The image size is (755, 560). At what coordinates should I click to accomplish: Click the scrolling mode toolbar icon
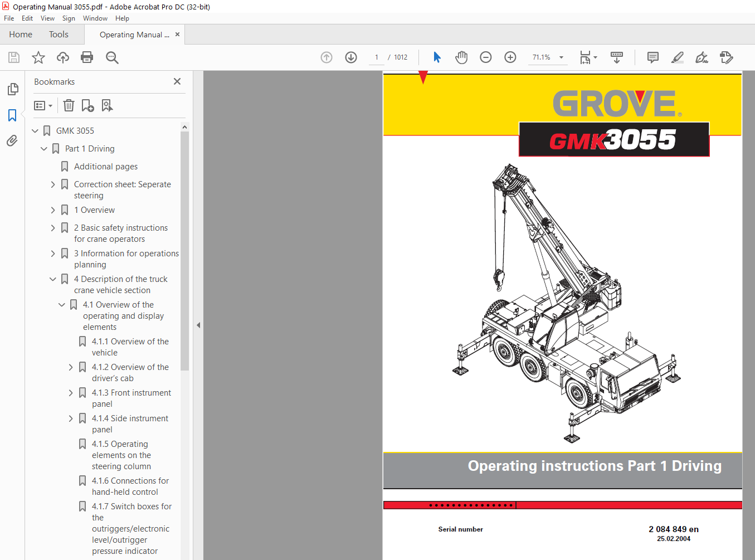[x=617, y=57]
